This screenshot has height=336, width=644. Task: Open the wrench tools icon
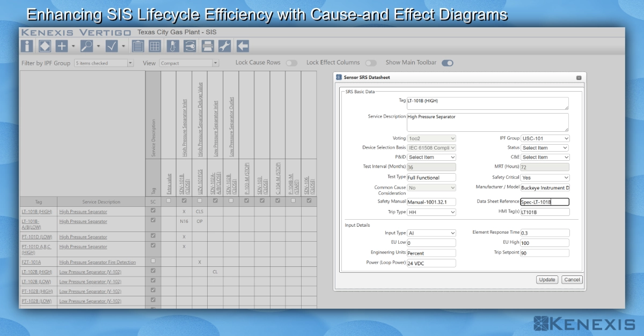pos(224,46)
